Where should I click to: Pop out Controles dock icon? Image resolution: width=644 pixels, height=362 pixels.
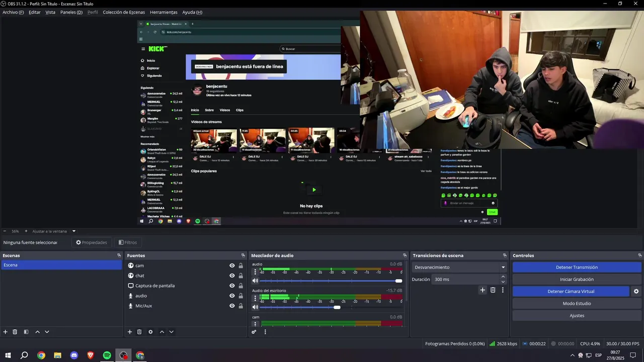pyautogui.click(x=640, y=255)
